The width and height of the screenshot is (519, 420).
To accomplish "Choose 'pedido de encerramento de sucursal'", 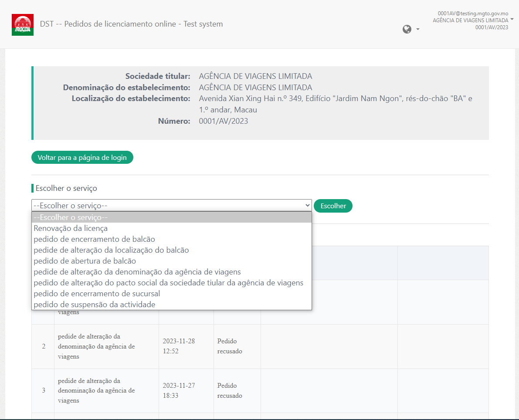I will [97, 294].
